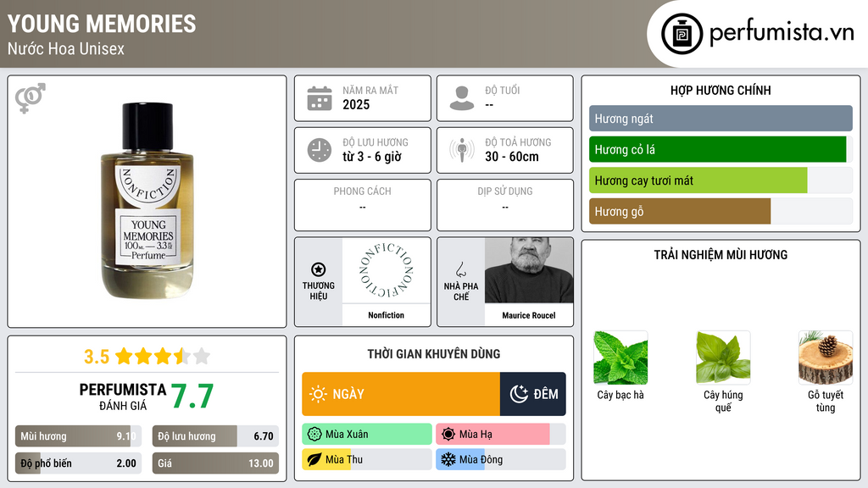Click the person silhouette icon for Độ tuổi
Viewport: 868px width, 488px height.
462,98
